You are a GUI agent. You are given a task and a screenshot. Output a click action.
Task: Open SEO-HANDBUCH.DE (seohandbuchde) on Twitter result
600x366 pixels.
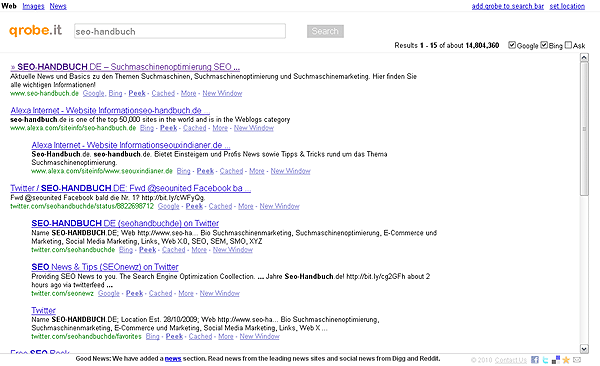pyautogui.click(x=125, y=223)
